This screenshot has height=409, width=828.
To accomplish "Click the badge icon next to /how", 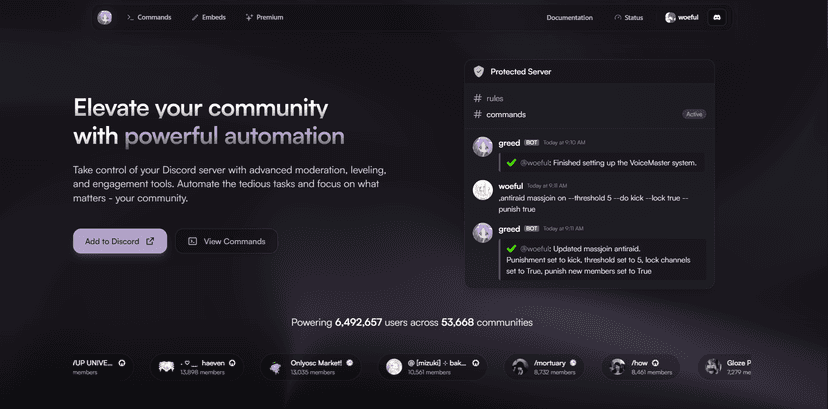I will pyautogui.click(x=655, y=363).
